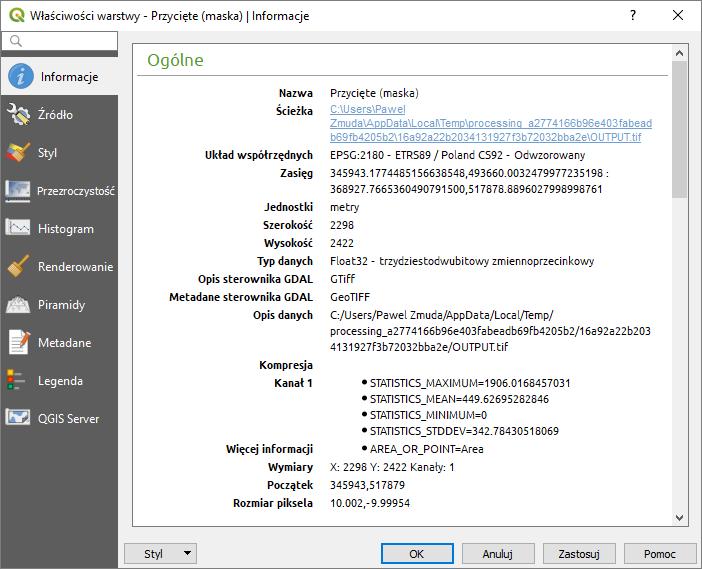Click the Renderowanie brush icon
The height and width of the screenshot is (569, 702).
18,266
